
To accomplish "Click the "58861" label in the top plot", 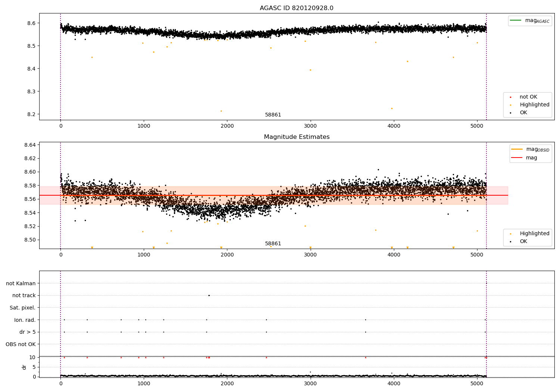I will (273, 115).
